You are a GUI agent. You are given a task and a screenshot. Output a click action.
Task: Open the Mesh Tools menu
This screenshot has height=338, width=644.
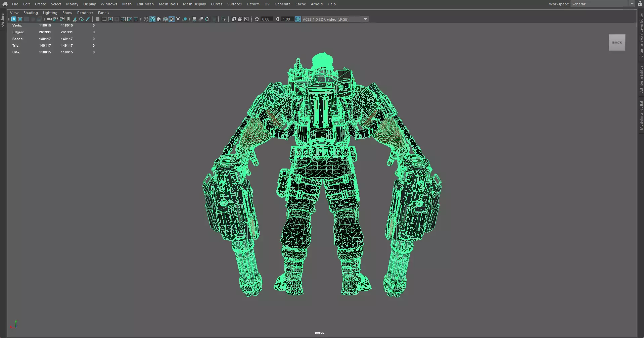(x=168, y=4)
